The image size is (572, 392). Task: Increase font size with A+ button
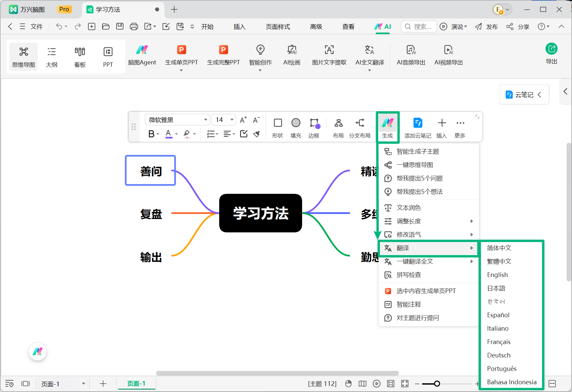(243, 120)
